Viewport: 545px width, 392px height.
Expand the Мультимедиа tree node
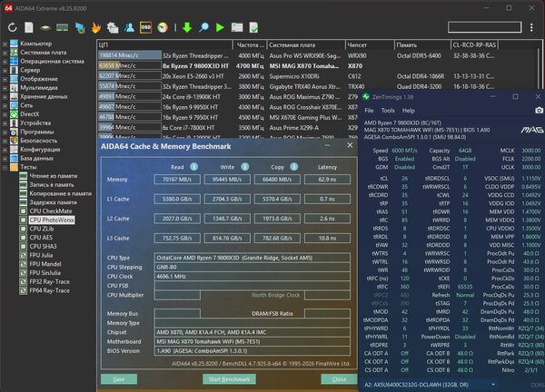pos(5,88)
